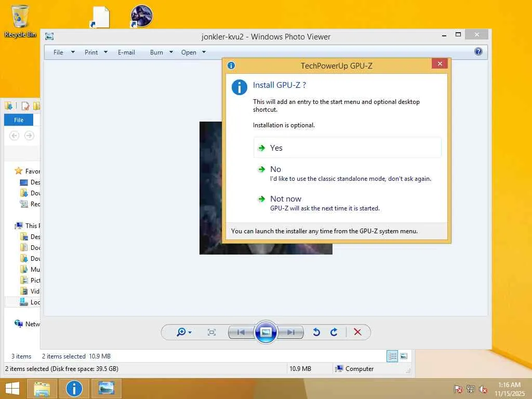Expand the Burn dropdown arrow
Image resolution: width=532 pixels, height=399 pixels.
coord(171,52)
